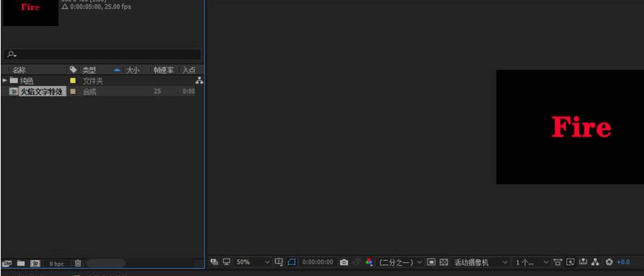This screenshot has height=276, width=644.
Task: Click the fast previews icon
Action: tap(570, 262)
